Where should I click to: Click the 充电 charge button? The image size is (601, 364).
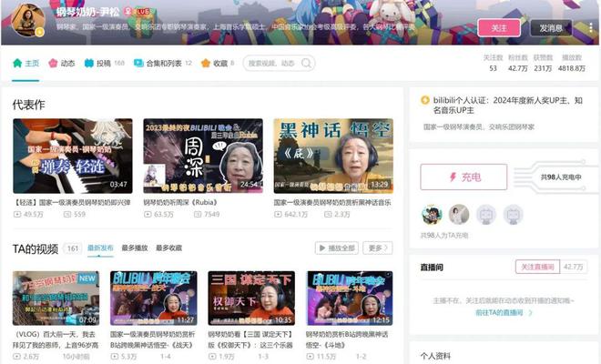[x=463, y=177]
